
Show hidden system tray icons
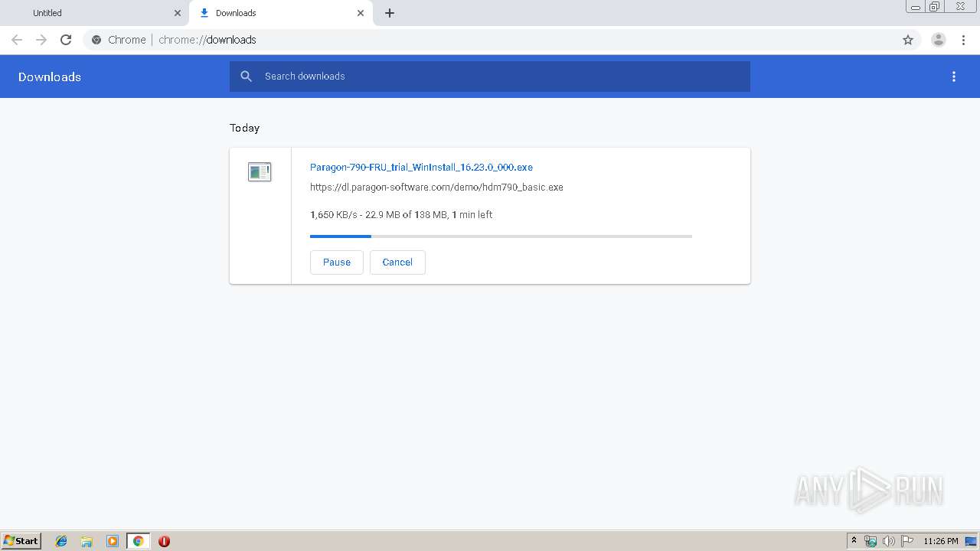[x=854, y=541]
